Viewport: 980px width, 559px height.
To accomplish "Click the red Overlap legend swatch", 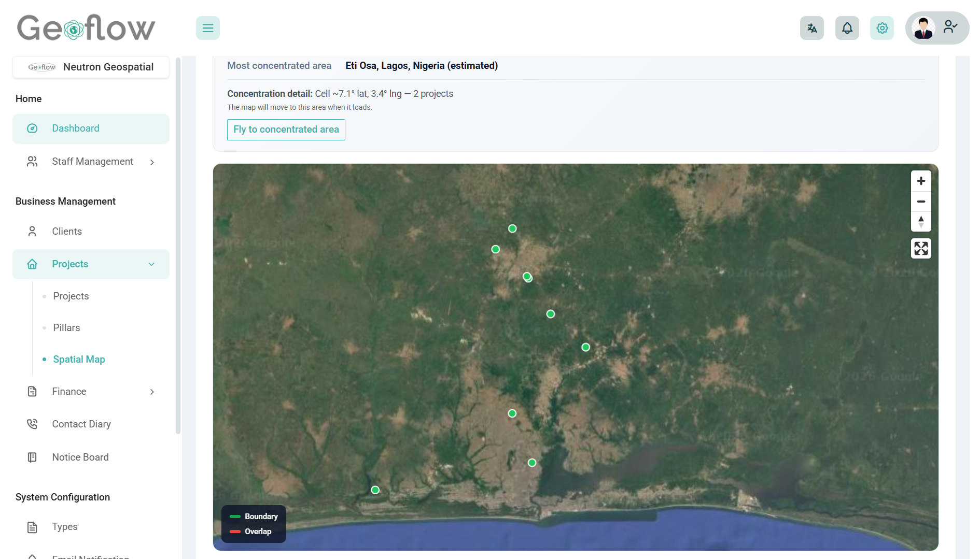I will tap(235, 532).
